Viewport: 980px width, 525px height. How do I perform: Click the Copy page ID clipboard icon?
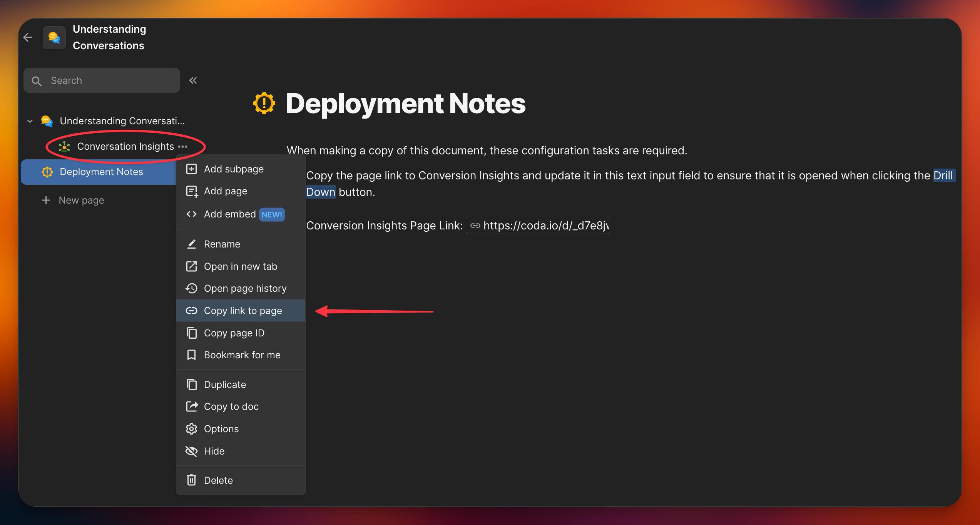click(x=191, y=333)
